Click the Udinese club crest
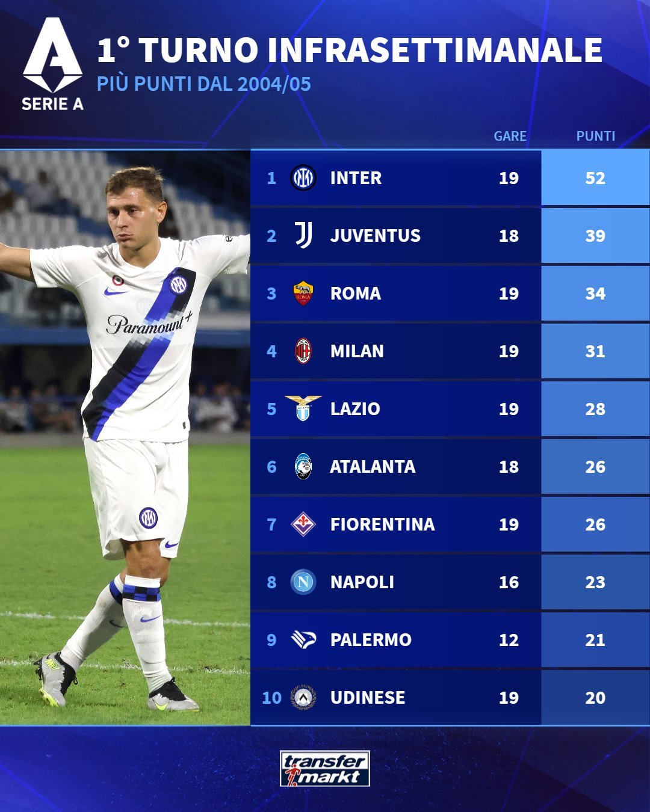This screenshot has height=812, width=650. [303, 697]
